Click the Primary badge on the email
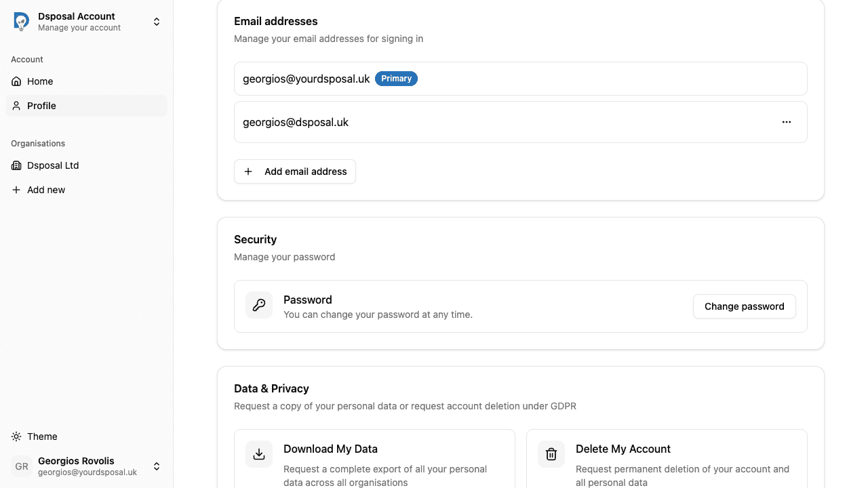This screenshot has width=868, height=488. [x=396, y=78]
